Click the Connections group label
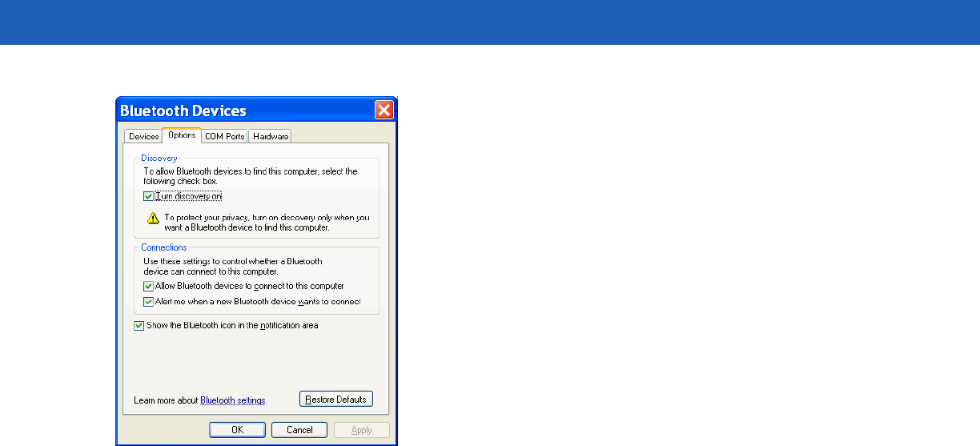This screenshot has width=980, height=446. coord(164,248)
